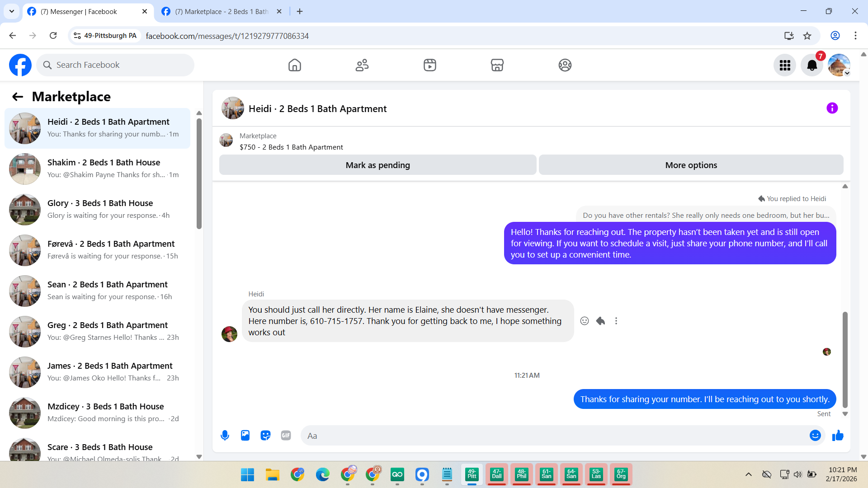Go to Facebook Marketplace nav tab

(497, 66)
